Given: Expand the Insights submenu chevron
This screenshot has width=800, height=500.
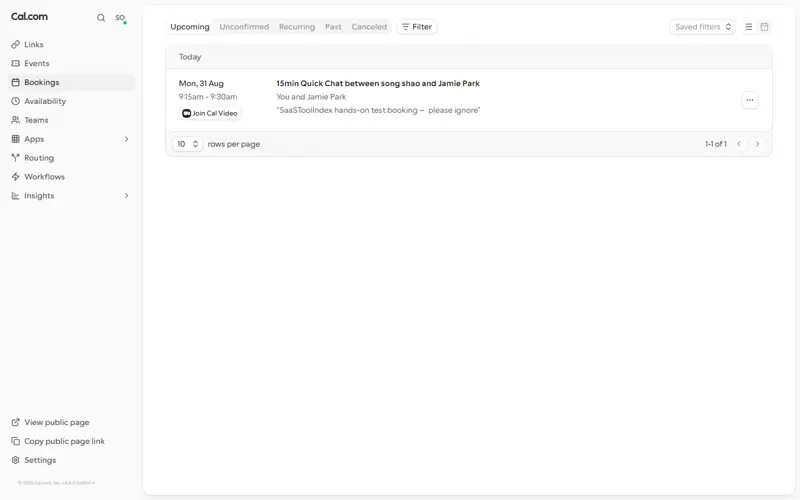Looking at the screenshot, I should tap(127, 195).
